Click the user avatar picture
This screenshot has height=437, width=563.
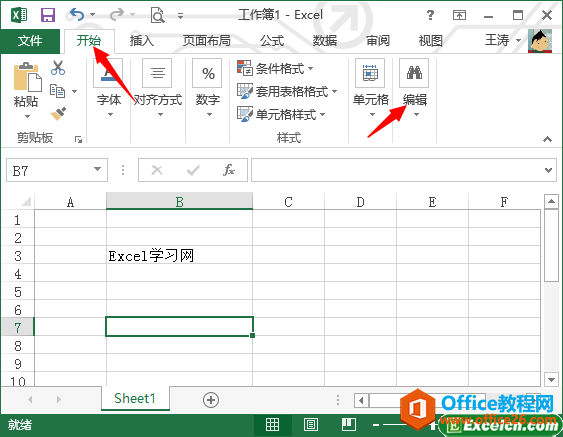pos(540,41)
